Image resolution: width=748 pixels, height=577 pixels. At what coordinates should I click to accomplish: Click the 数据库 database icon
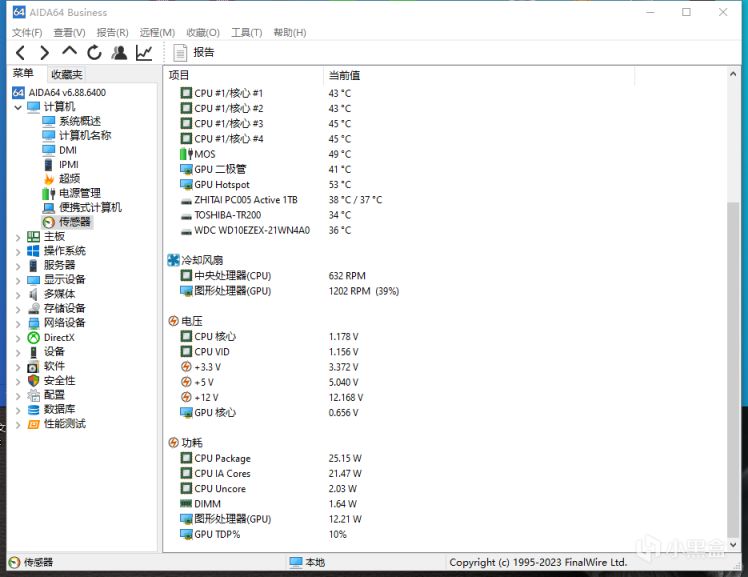(33, 410)
